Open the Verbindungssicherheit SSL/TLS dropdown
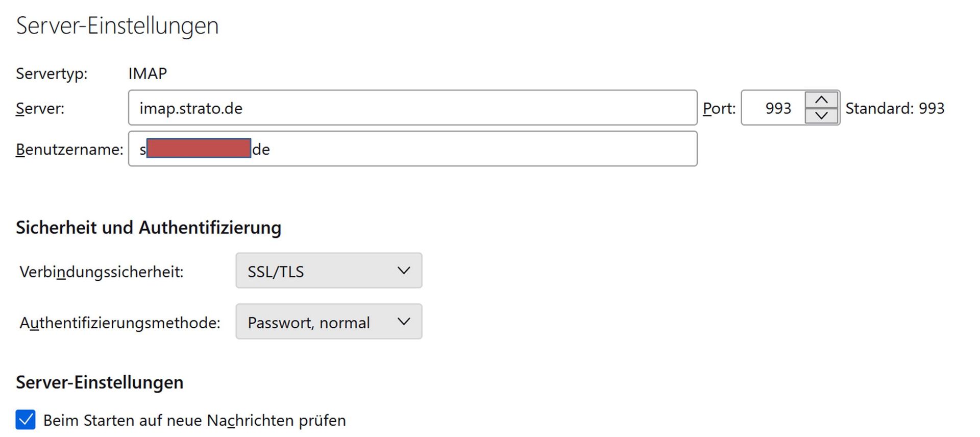 point(328,271)
